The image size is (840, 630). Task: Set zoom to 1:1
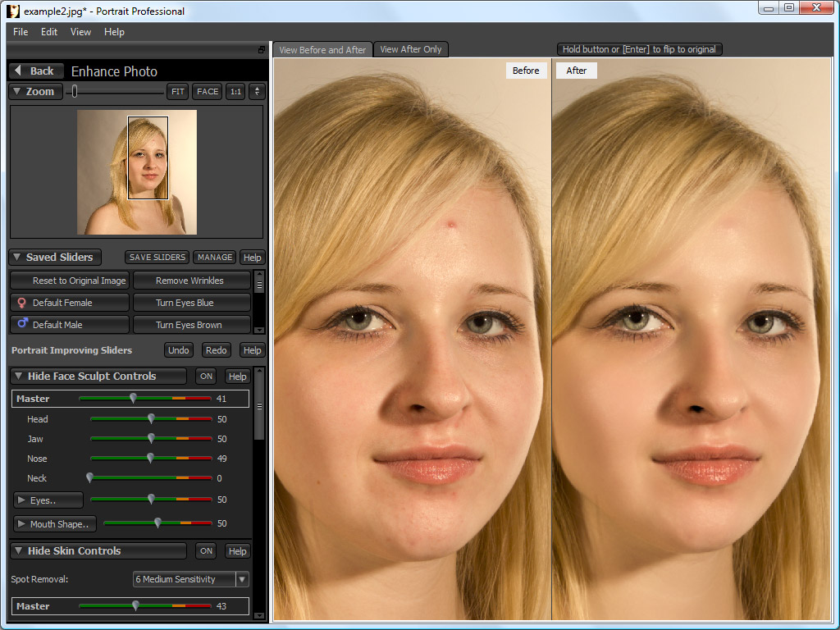tap(235, 92)
